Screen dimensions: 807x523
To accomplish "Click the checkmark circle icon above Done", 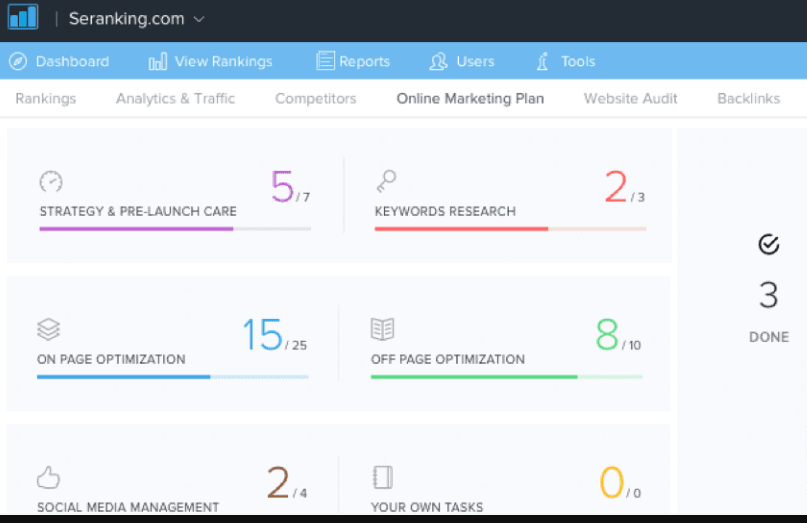I will click(768, 244).
